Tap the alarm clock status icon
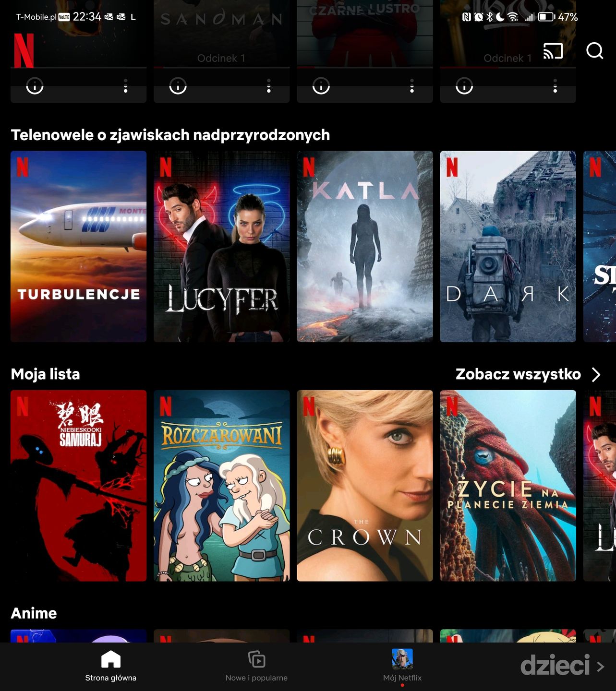Image resolution: width=616 pixels, height=691 pixels. click(x=478, y=17)
